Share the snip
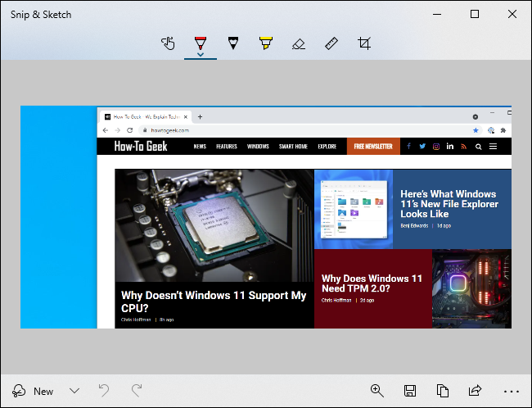The image size is (532, 408). click(476, 391)
